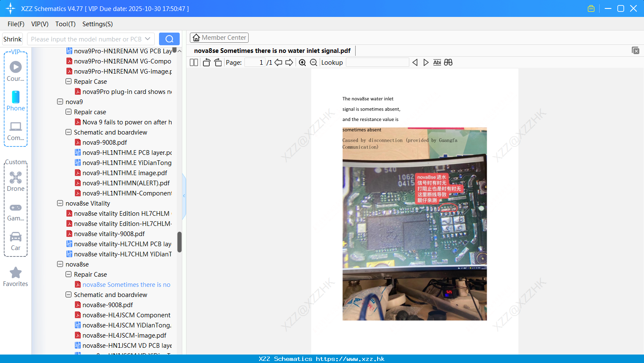Click the website link in the status bar
644x363 pixels.
(350, 359)
